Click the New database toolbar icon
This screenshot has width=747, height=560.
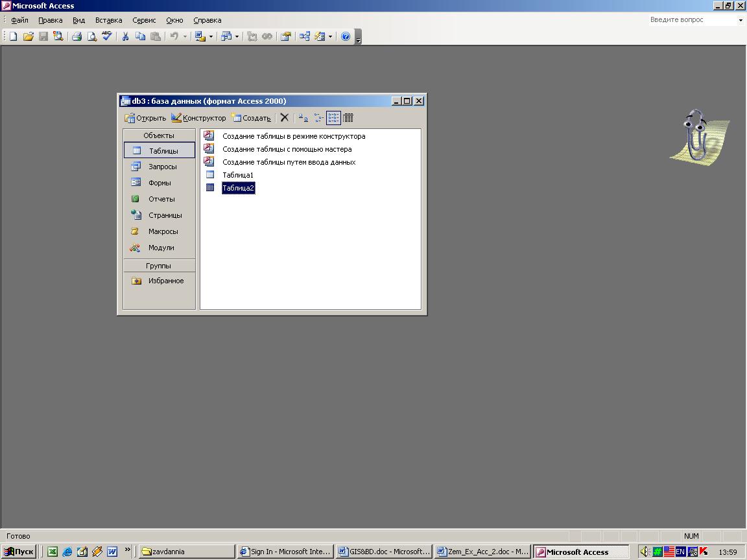pyautogui.click(x=14, y=36)
